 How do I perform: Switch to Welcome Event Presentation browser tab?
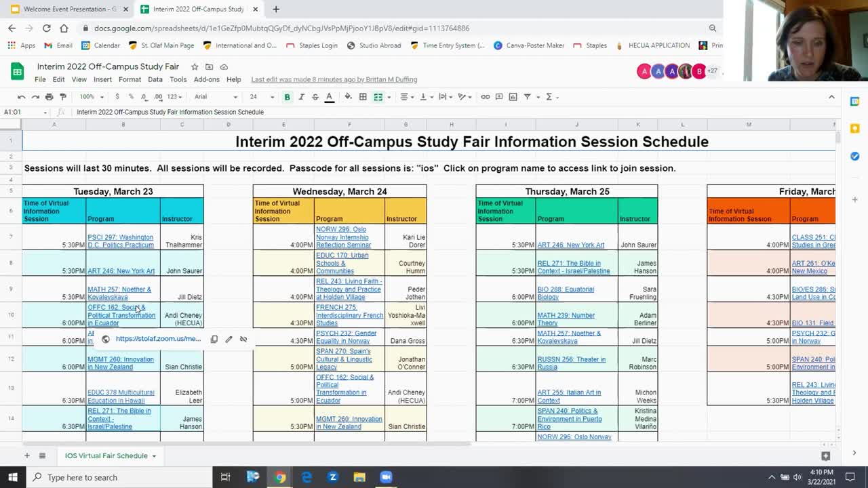click(x=64, y=9)
